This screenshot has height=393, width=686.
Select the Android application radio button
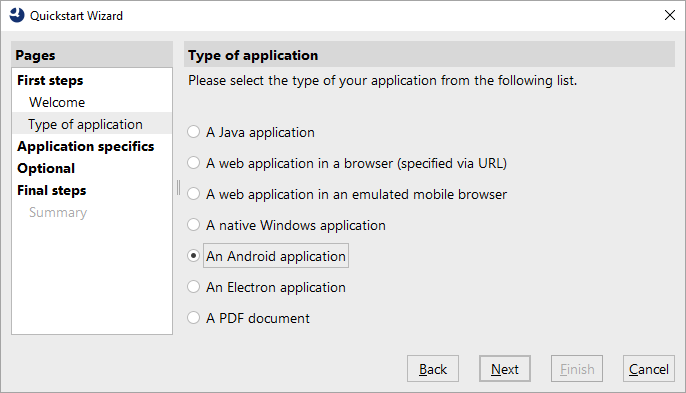click(x=193, y=256)
